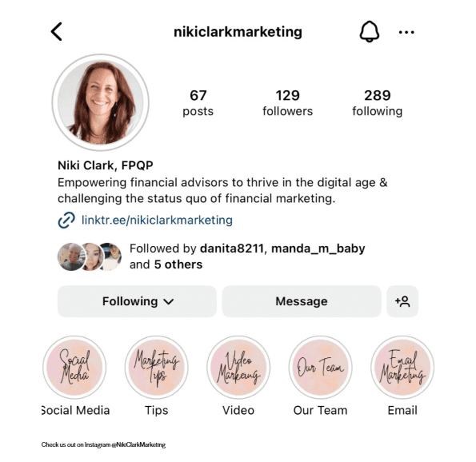Tap the add-person suggestion icon button

402,301
